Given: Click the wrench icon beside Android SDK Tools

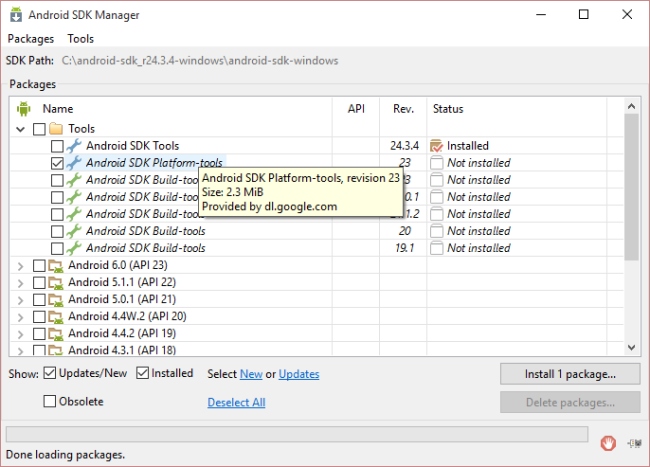Looking at the screenshot, I should tap(74, 146).
